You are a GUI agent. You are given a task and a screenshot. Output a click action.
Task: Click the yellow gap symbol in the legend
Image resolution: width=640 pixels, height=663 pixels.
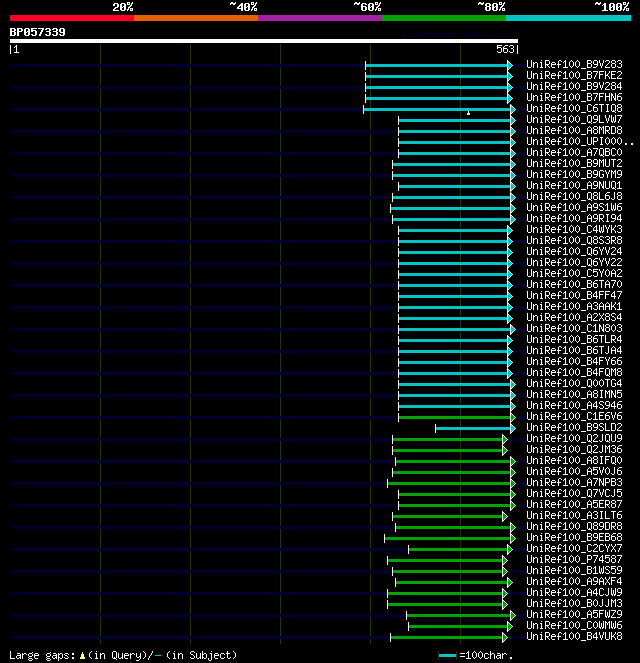82,656
